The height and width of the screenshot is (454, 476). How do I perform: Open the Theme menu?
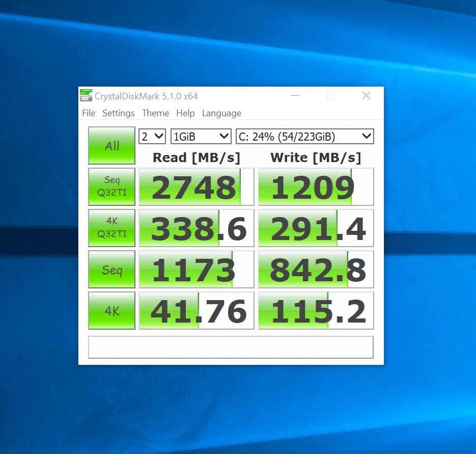tap(155, 113)
